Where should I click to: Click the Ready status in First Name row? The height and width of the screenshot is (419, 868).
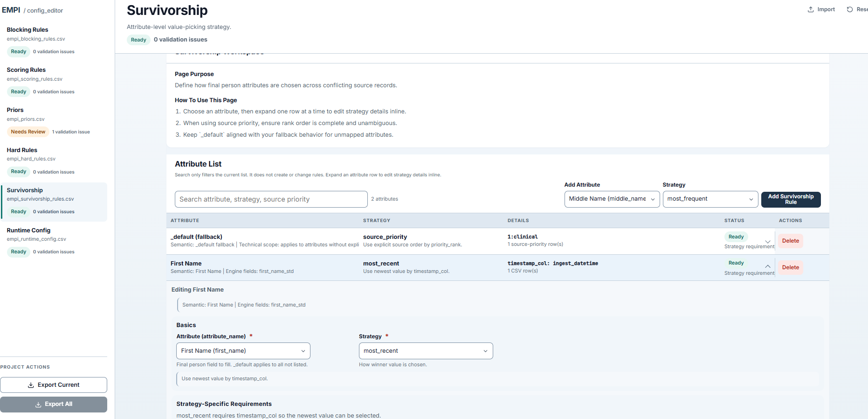click(x=736, y=263)
